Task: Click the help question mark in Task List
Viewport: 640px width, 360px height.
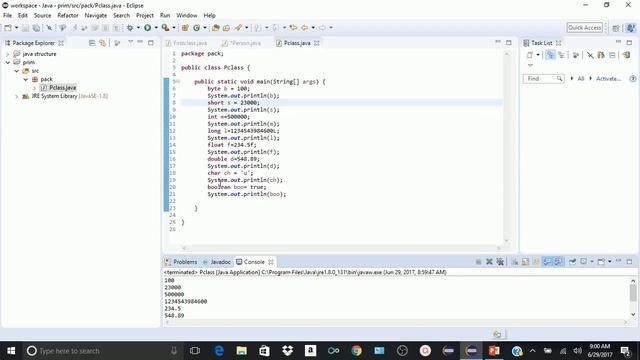Action: pos(633,79)
